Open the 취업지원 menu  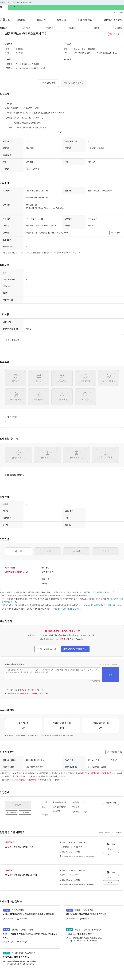41,20
